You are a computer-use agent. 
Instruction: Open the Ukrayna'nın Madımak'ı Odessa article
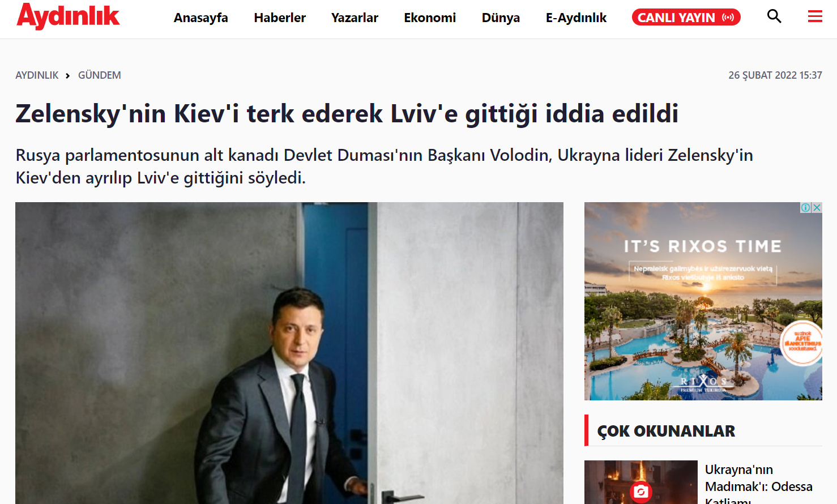coord(758,482)
